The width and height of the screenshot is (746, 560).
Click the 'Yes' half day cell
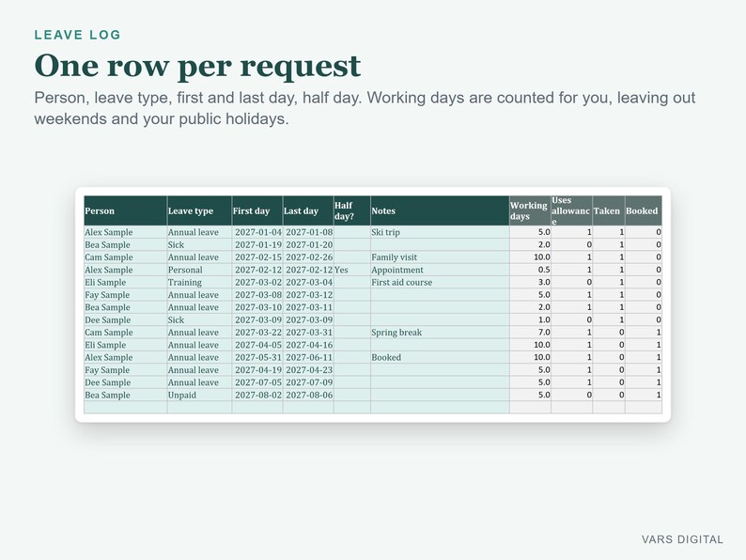coord(352,270)
